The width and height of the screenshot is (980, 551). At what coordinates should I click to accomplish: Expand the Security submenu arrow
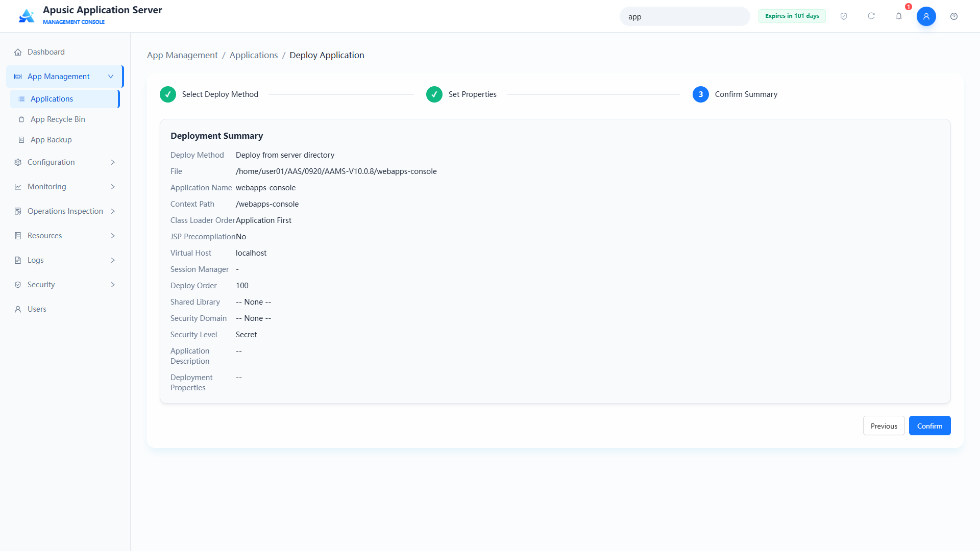point(113,285)
